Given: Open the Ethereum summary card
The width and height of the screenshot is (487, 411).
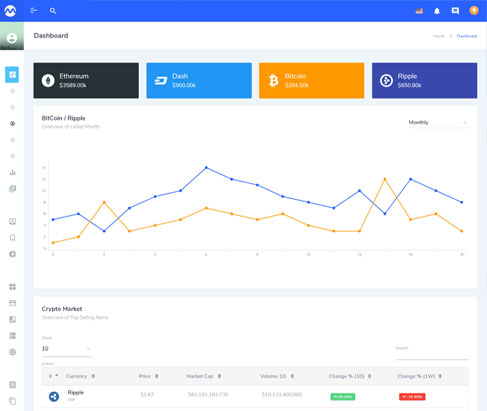Looking at the screenshot, I should pyautogui.click(x=86, y=80).
